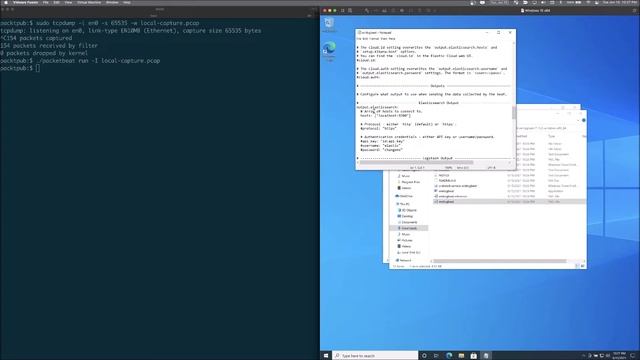Select Music under Quick access in Explorer

(403, 176)
